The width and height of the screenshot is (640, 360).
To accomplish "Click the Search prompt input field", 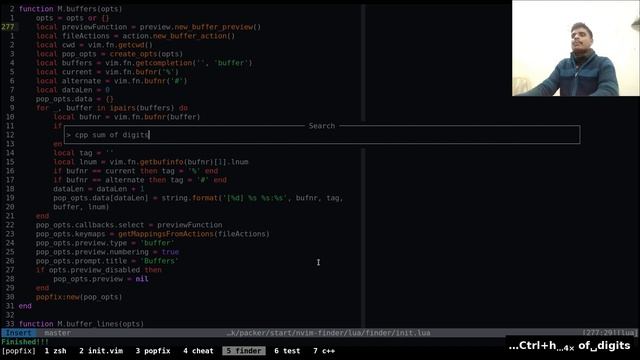I will pos(322,135).
